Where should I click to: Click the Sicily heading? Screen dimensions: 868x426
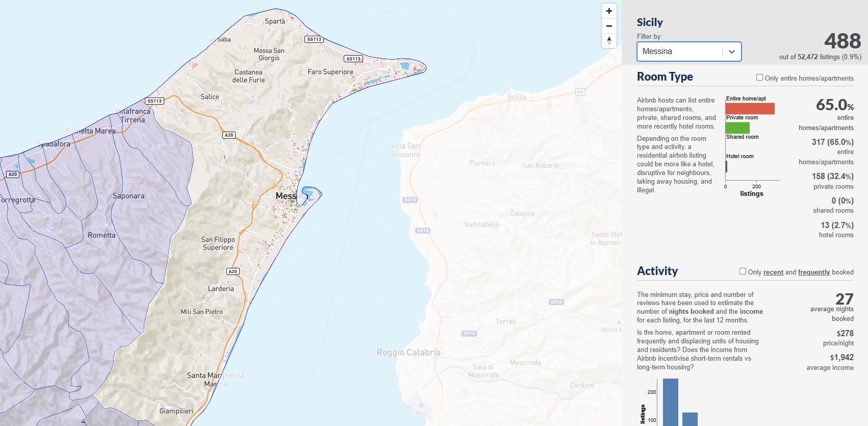pyautogui.click(x=650, y=22)
